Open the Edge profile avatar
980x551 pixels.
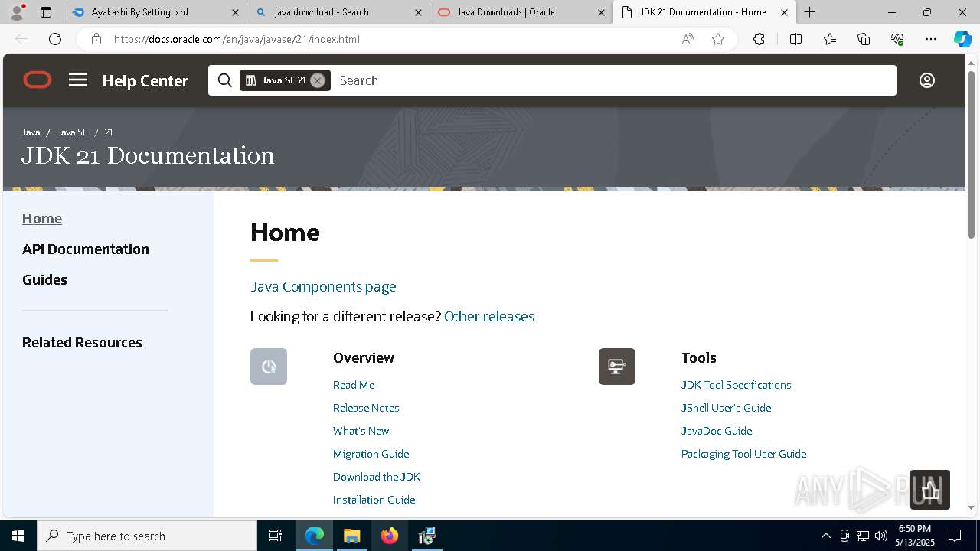tap(17, 12)
